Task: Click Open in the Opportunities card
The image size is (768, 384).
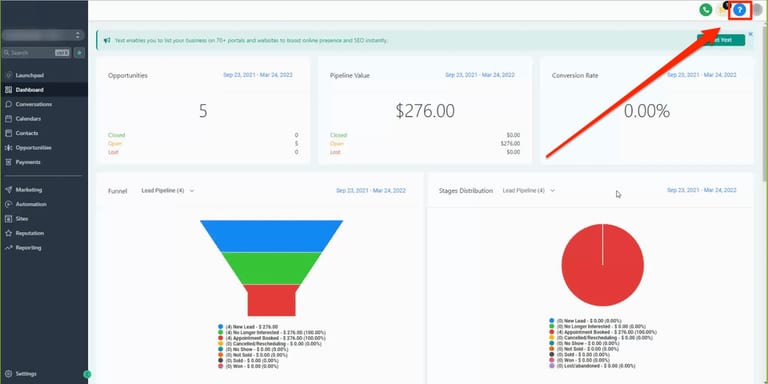Action: pyautogui.click(x=115, y=144)
